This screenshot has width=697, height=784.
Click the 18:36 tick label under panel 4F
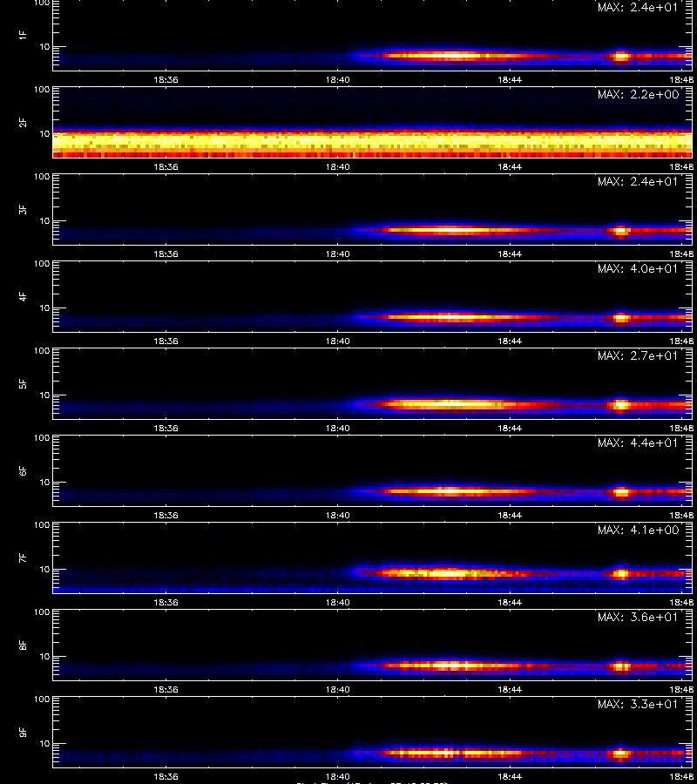(x=166, y=341)
